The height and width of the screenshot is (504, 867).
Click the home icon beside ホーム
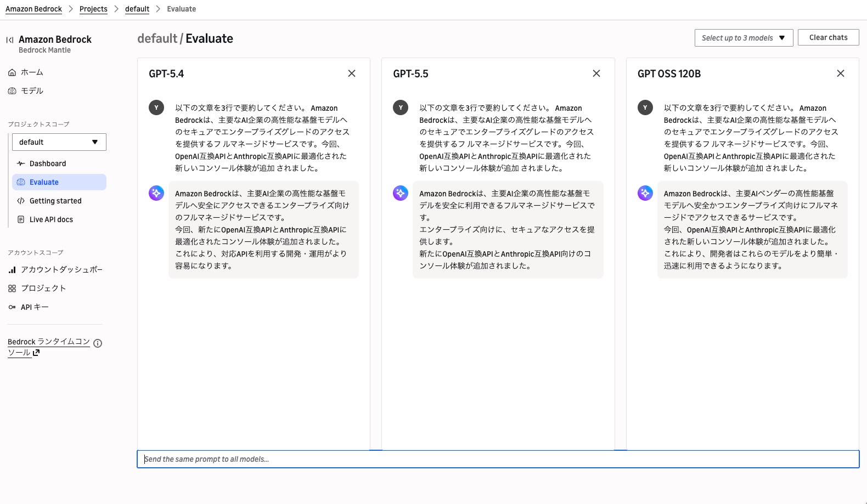(x=12, y=72)
